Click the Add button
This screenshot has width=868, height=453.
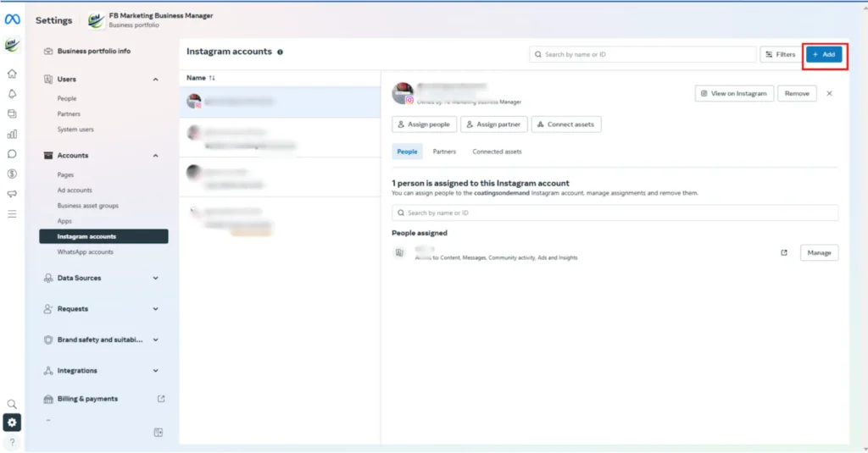pos(824,54)
